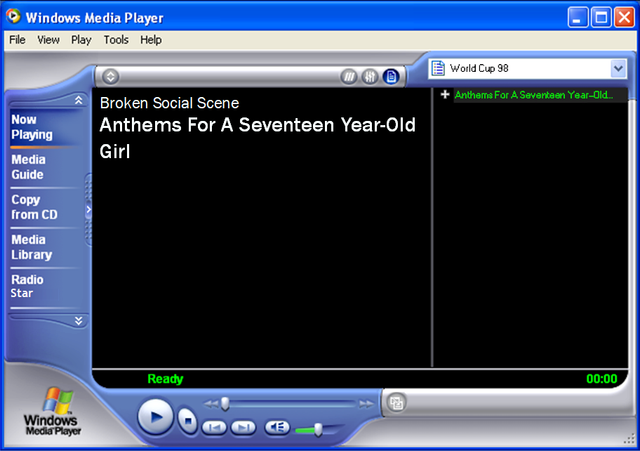Skip to the previous track
Viewport: 640px width, 451px height.
(214, 427)
